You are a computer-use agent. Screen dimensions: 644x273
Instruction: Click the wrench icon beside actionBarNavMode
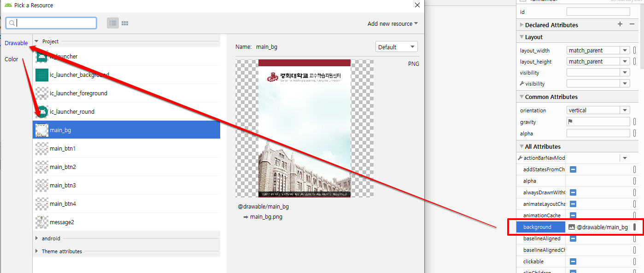pos(521,158)
